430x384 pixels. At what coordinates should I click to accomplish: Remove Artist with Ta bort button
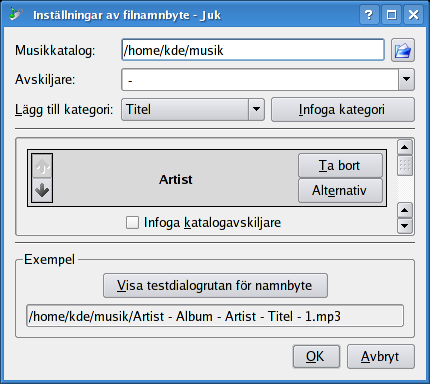click(x=340, y=165)
